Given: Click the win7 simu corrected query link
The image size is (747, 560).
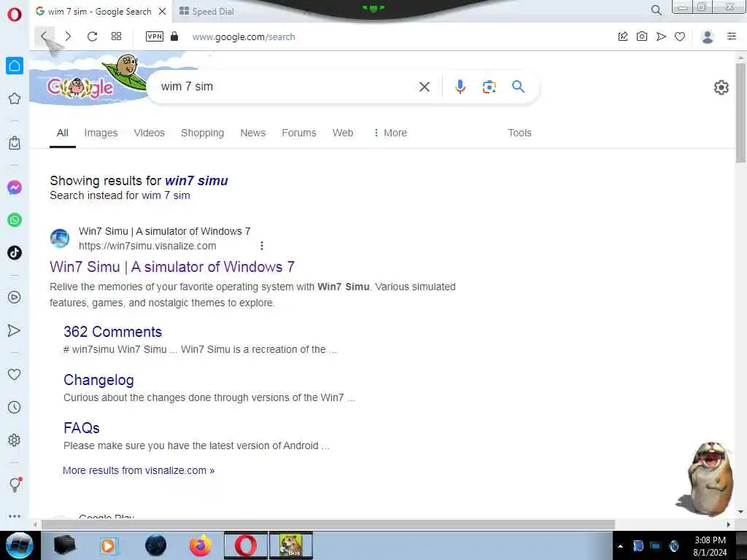Looking at the screenshot, I should pyautogui.click(x=196, y=181).
